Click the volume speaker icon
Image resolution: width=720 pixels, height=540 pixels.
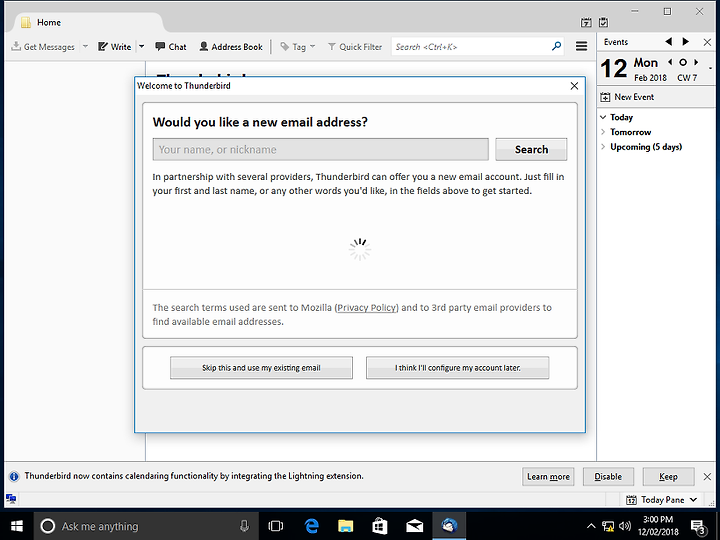click(624, 526)
